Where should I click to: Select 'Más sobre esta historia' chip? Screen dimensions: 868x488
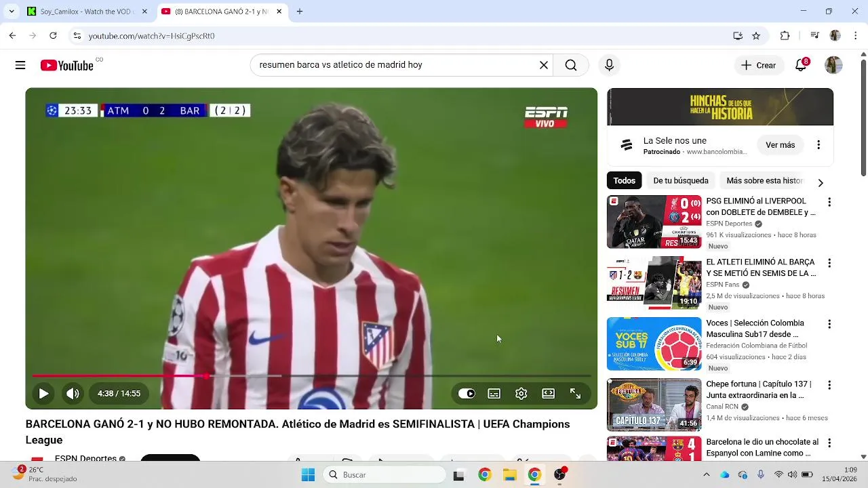pos(764,180)
